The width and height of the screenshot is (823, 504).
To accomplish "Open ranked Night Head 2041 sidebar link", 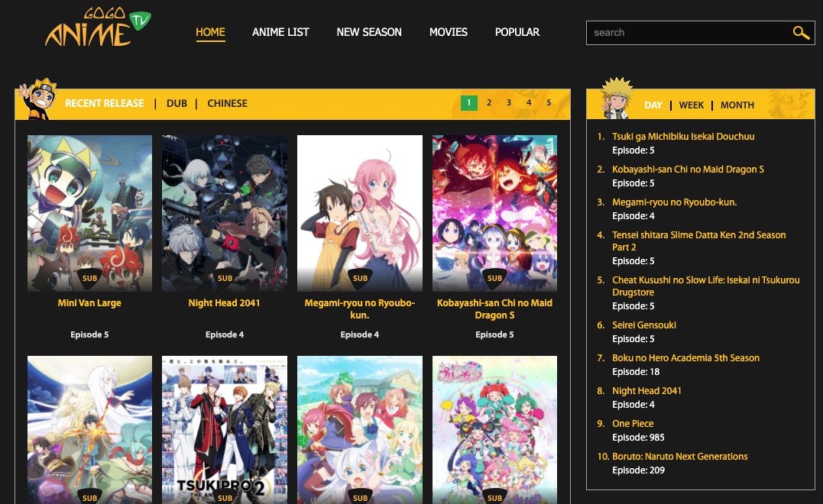I will (646, 391).
